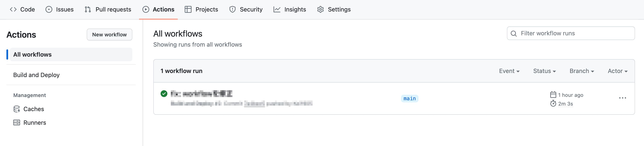Switch to the Code tab
This screenshot has width=644, height=146.
coord(22,9)
